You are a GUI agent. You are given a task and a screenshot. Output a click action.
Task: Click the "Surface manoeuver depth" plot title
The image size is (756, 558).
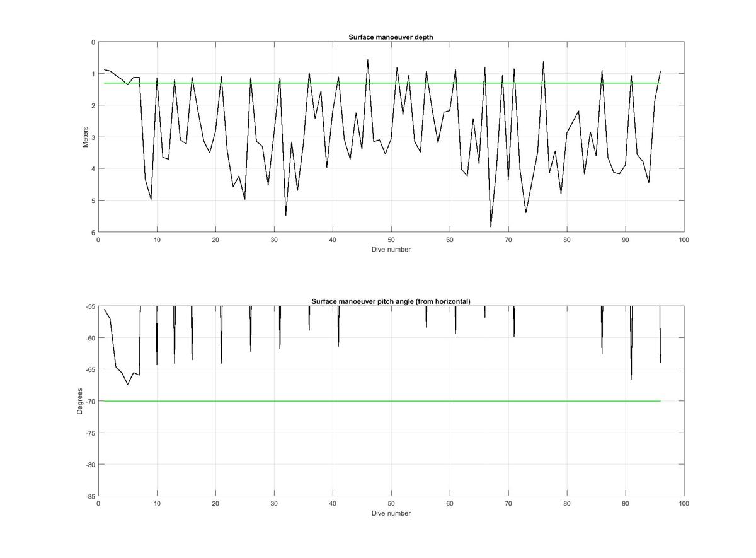[391, 37]
